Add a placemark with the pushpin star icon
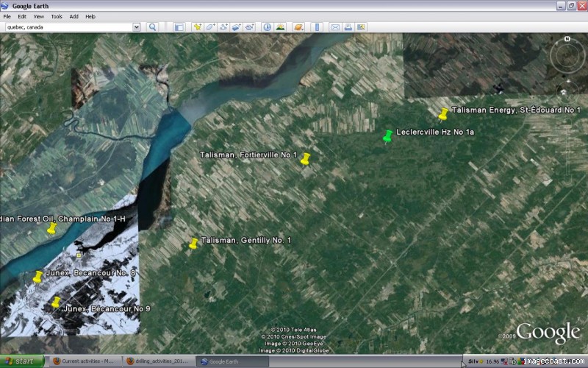588x368 pixels. click(197, 27)
